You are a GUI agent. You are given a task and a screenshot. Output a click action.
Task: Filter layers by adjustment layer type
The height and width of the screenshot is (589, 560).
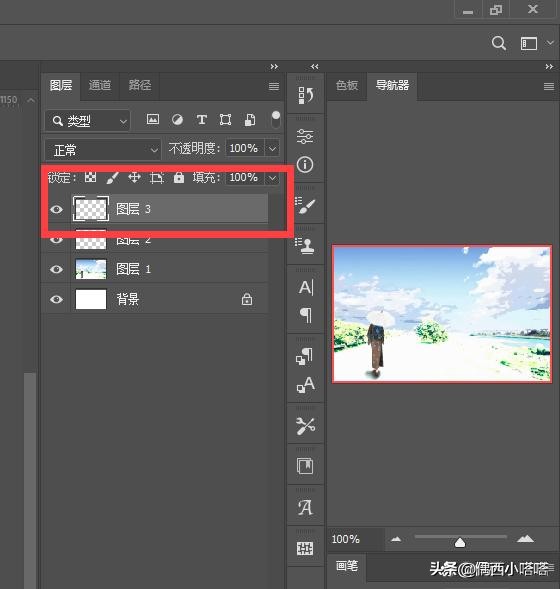[x=177, y=119]
